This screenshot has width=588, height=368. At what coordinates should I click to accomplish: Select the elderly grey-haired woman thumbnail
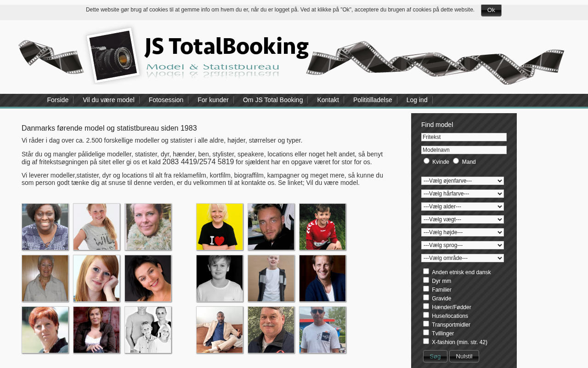pyautogui.click(x=45, y=278)
